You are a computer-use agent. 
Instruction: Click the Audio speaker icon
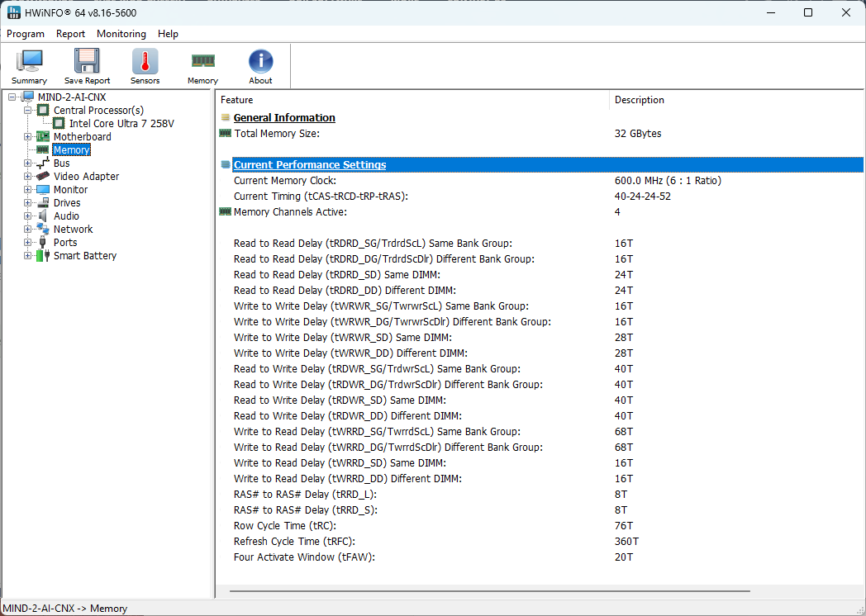[x=43, y=216]
